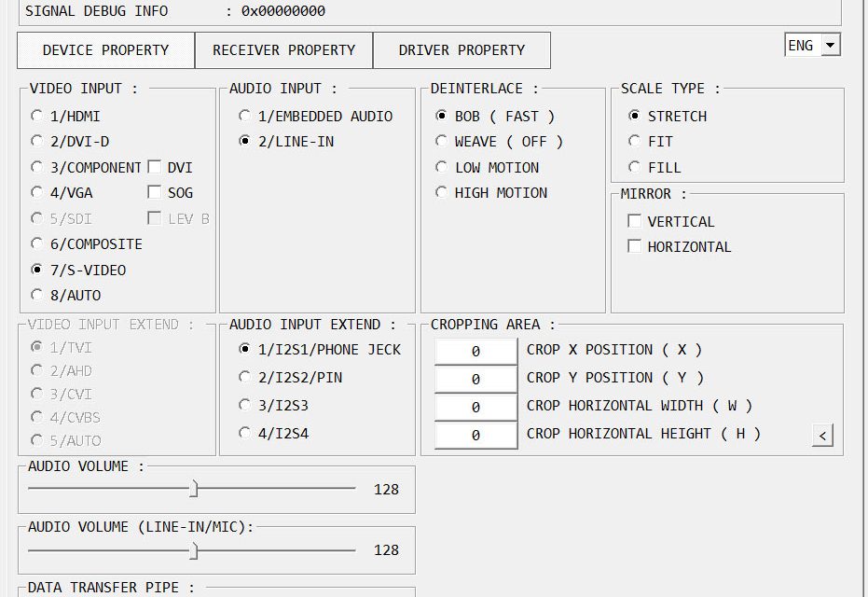Choose HIGH MOTION deinterlace mode

(x=442, y=192)
